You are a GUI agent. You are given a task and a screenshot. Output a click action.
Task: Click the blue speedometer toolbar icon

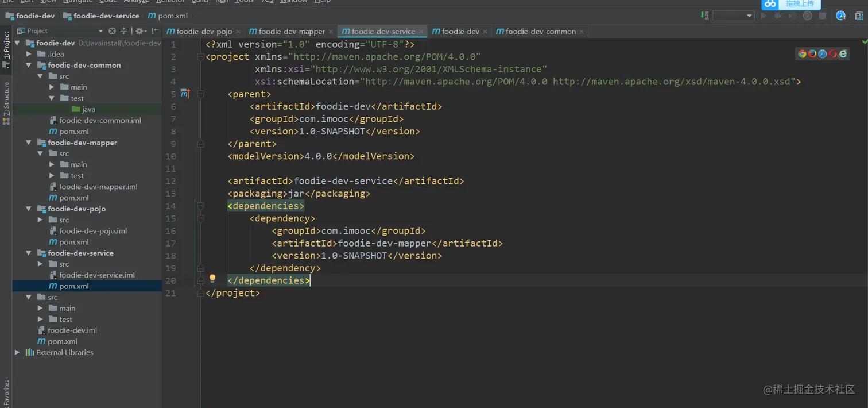840,16
